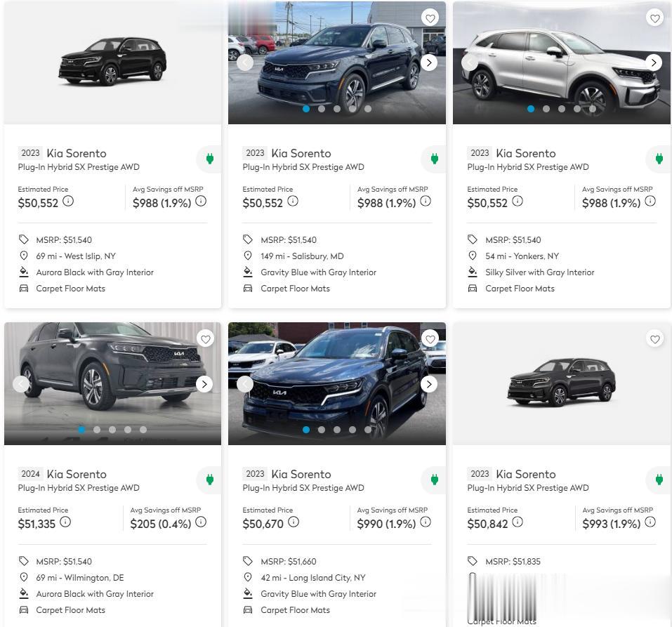Click 'MSRP: $51,835' text

pos(513,562)
